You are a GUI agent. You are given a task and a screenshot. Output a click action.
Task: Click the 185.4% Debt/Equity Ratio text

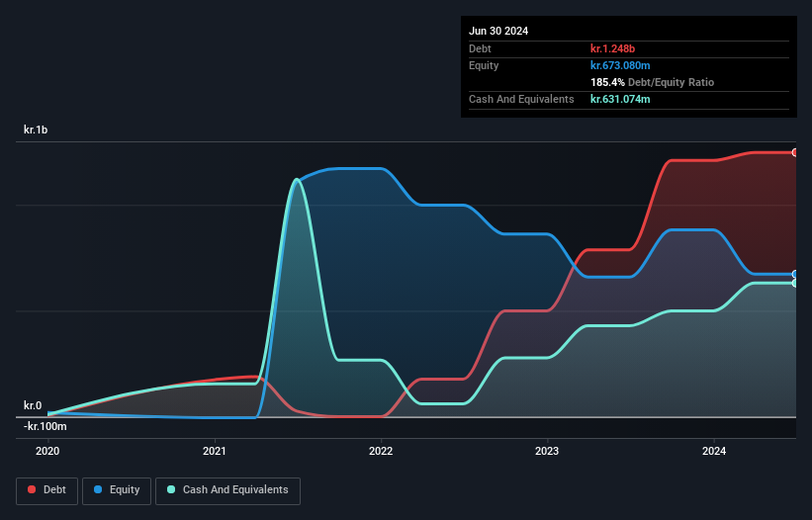pyautogui.click(x=652, y=82)
